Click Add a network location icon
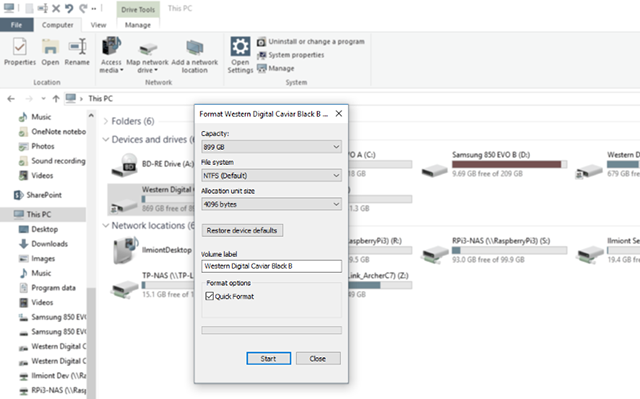The width and height of the screenshot is (640, 399). click(195, 47)
